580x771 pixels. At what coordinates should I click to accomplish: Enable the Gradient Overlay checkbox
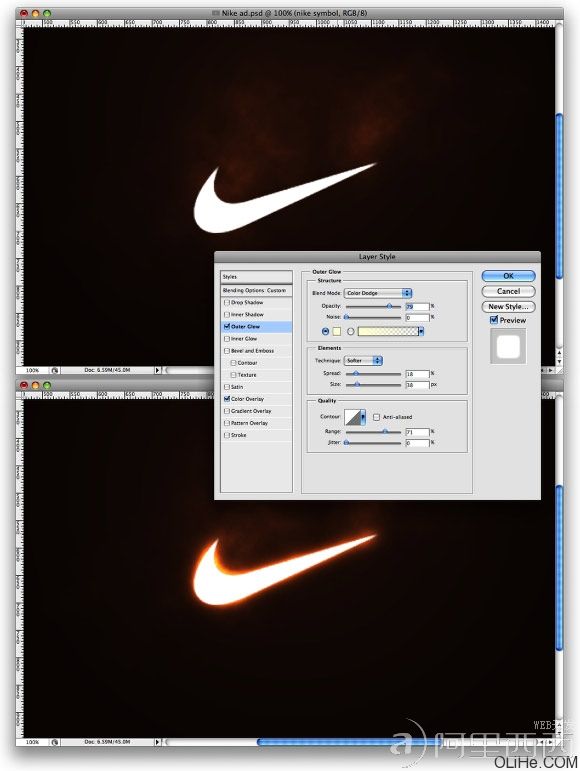pyautogui.click(x=227, y=411)
